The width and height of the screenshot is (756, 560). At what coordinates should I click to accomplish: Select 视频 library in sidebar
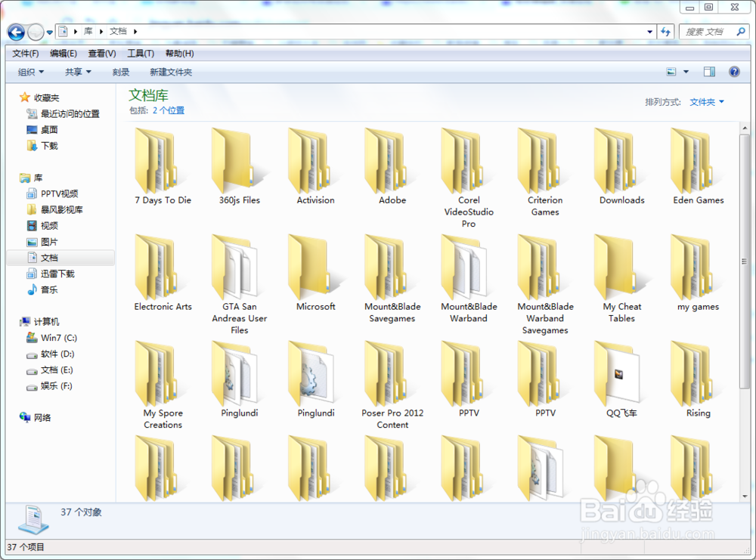click(x=42, y=225)
